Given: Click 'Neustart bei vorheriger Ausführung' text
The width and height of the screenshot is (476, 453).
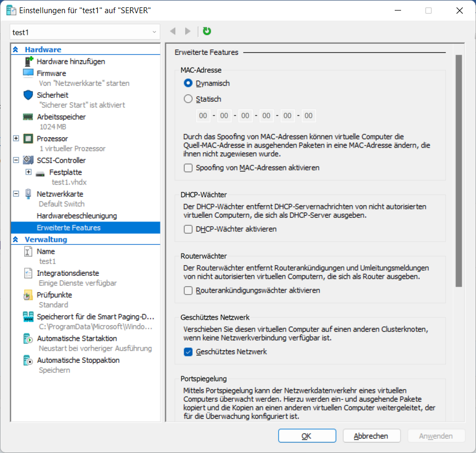Looking at the screenshot, I should (x=96, y=349).
